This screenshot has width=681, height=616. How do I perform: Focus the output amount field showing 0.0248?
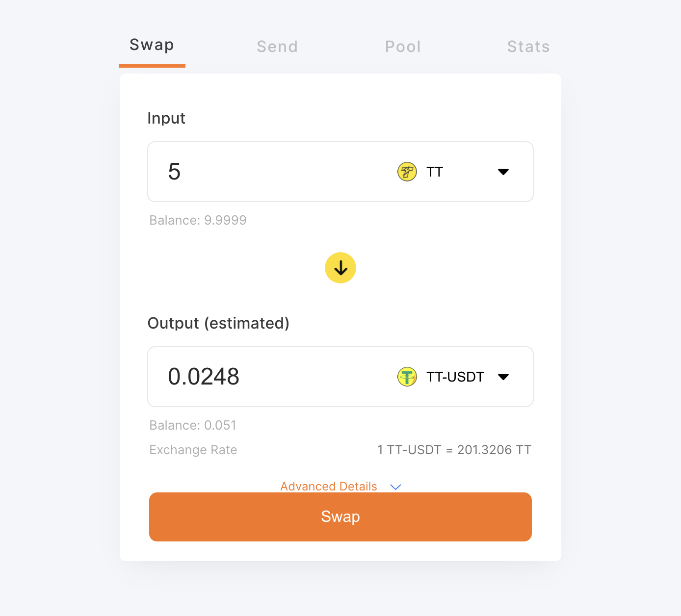click(270, 377)
